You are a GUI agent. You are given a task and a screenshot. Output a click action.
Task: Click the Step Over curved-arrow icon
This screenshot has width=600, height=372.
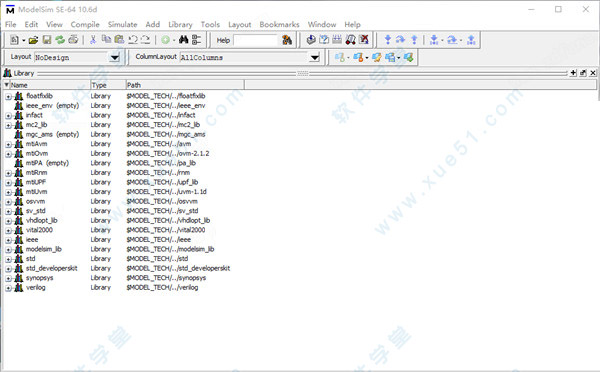400,39
